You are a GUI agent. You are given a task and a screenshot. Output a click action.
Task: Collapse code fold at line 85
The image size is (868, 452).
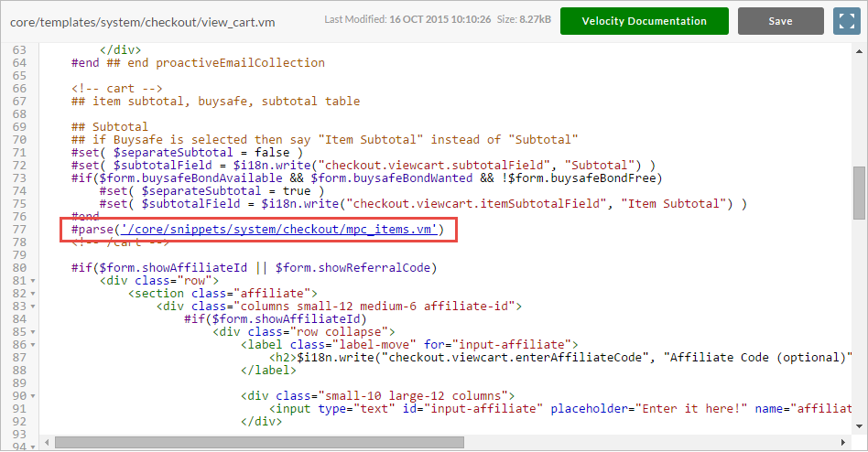(x=33, y=332)
